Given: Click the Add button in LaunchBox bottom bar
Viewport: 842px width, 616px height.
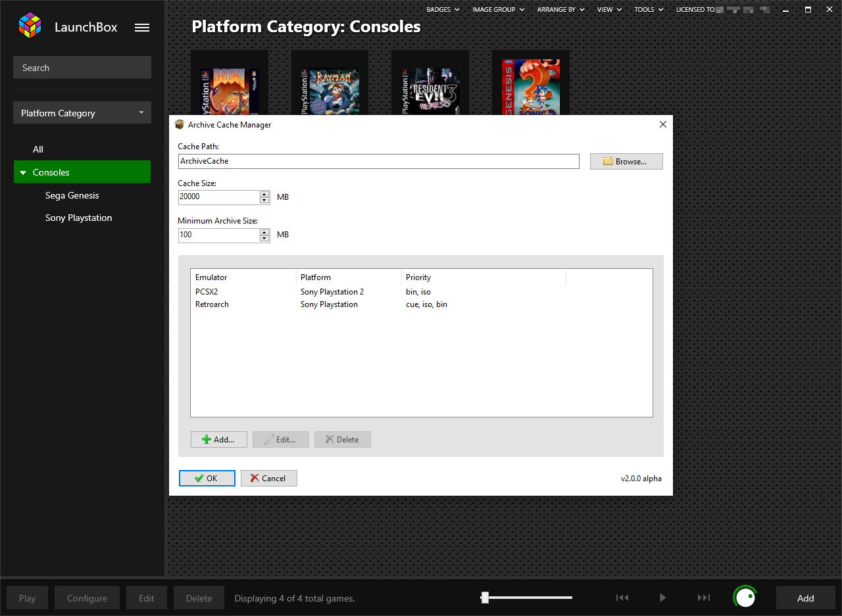Looking at the screenshot, I should point(806,598).
